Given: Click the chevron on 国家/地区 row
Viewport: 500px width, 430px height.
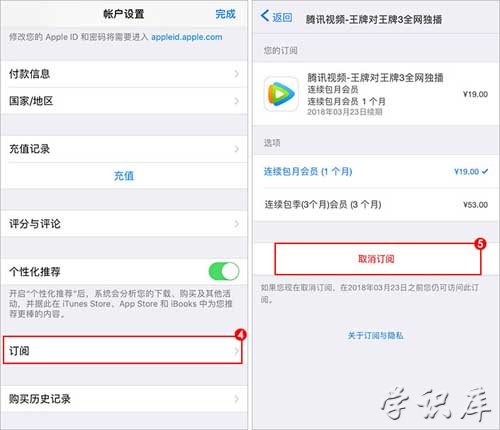Looking at the screenshot, I should pos(237,101).
